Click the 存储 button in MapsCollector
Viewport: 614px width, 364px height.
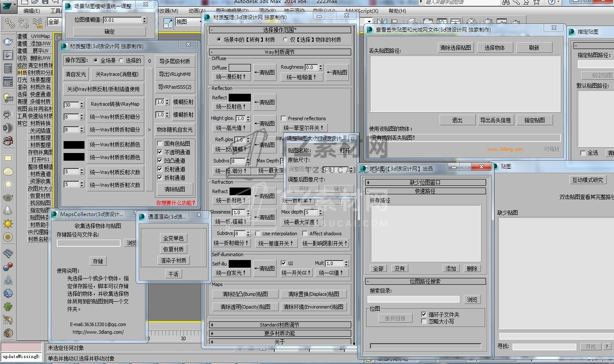98,261
